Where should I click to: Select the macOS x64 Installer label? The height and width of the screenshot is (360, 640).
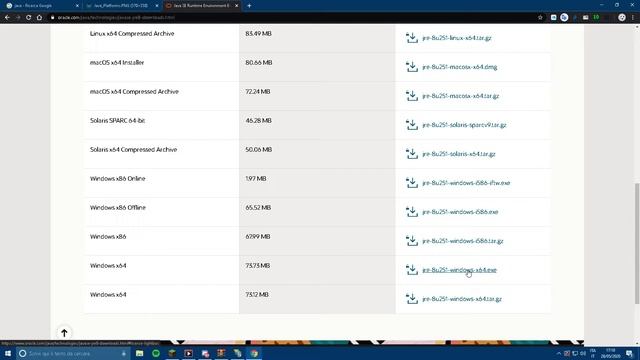pos(117,62)
